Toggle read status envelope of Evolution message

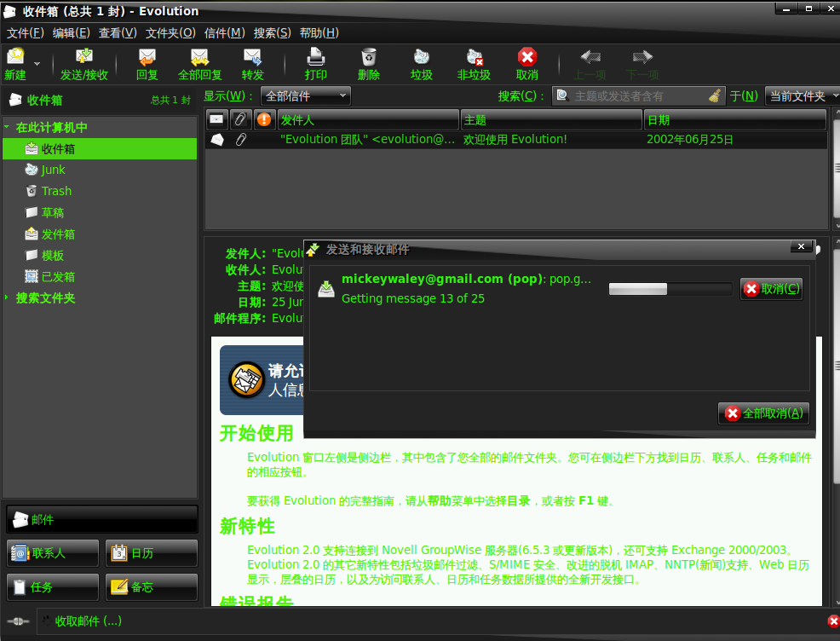pyautogui.click(x=217, y=140)
